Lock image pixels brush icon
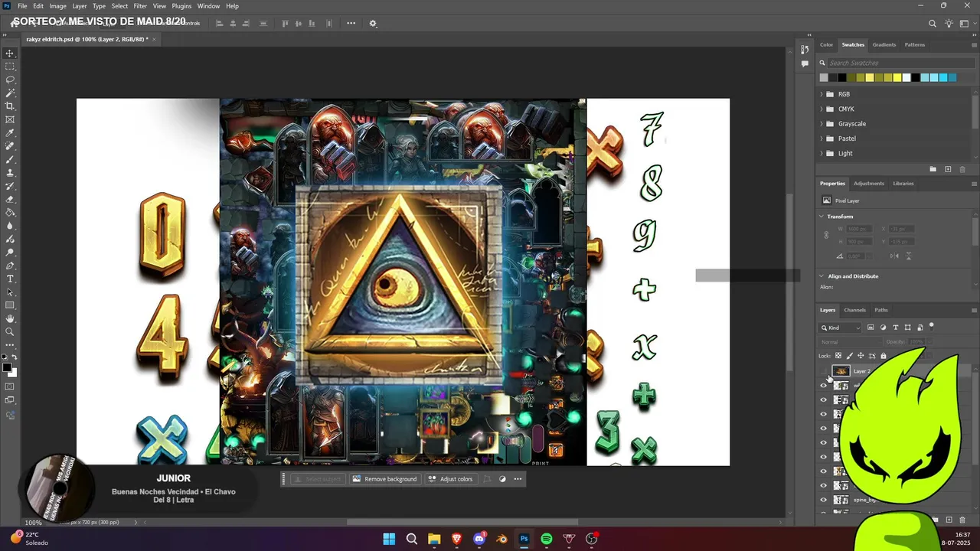Image resolution: width=980 pixels, height=551 pixels. point(849,356)
